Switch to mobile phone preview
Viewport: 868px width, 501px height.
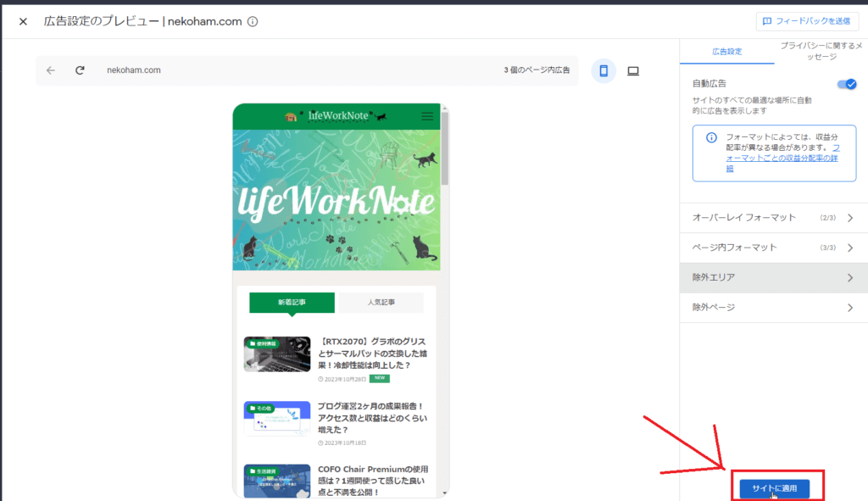point(604,71)
